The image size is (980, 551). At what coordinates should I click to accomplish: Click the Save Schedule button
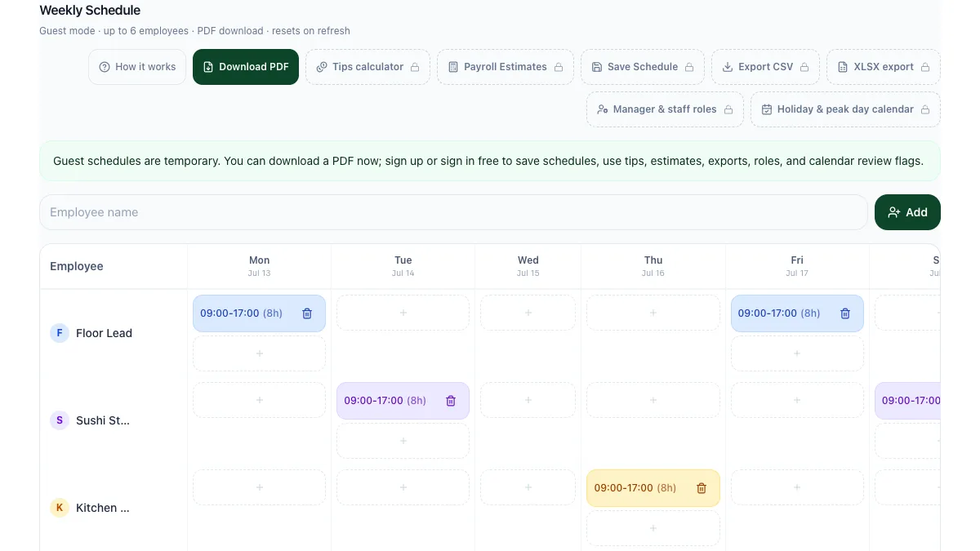(643, 67)
